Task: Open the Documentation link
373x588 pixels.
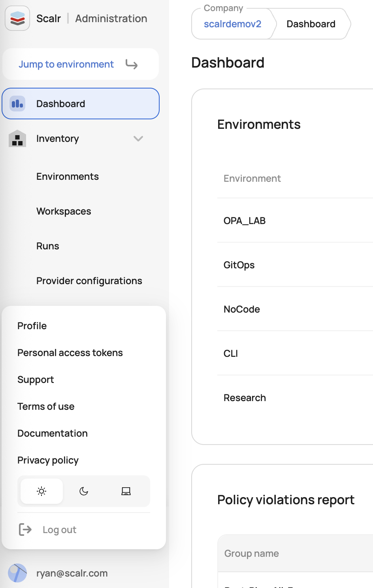Action: tap(53, 433)
